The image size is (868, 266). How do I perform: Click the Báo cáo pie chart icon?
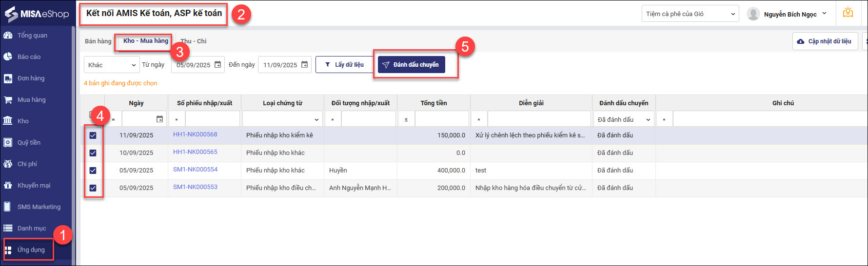(8, 57)
